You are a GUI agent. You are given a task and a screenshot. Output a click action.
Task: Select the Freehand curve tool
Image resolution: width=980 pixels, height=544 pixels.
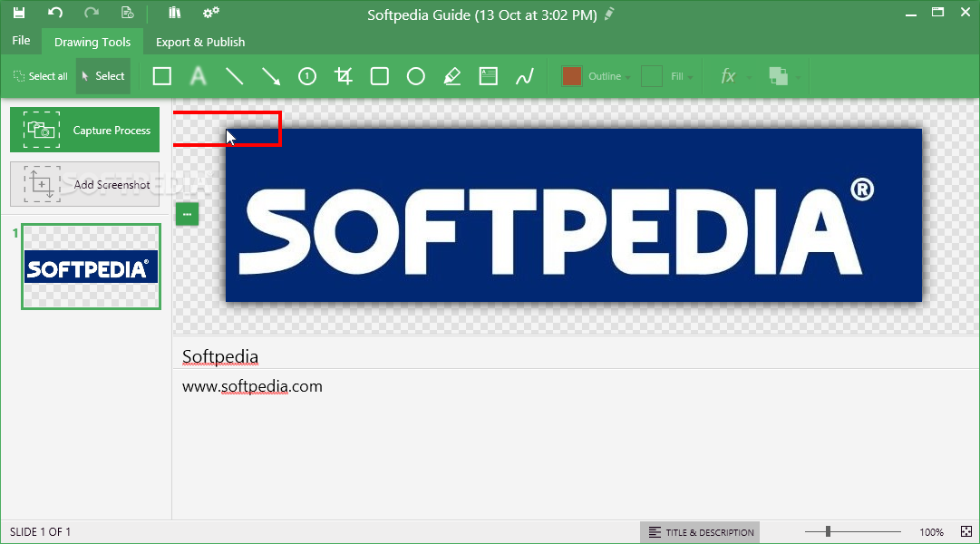tap(524, 76)
